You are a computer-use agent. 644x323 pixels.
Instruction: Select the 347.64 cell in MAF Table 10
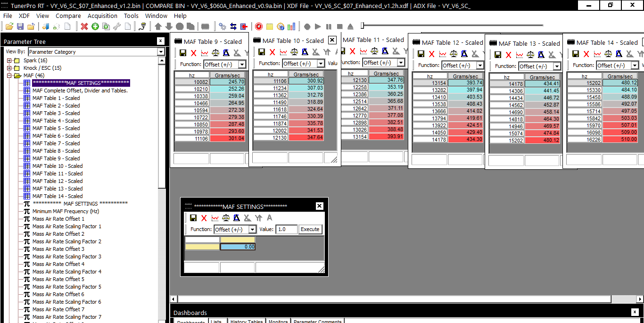[x=306, y=137]
